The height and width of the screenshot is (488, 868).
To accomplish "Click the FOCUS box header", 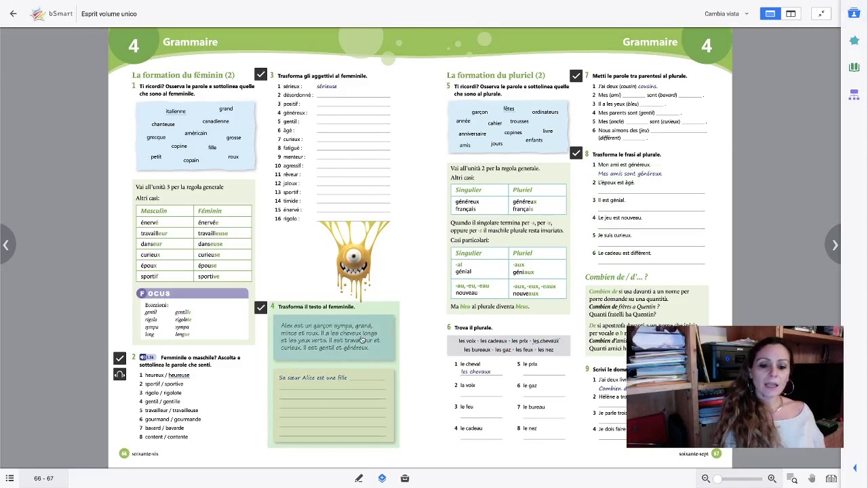I will (193, 293).
